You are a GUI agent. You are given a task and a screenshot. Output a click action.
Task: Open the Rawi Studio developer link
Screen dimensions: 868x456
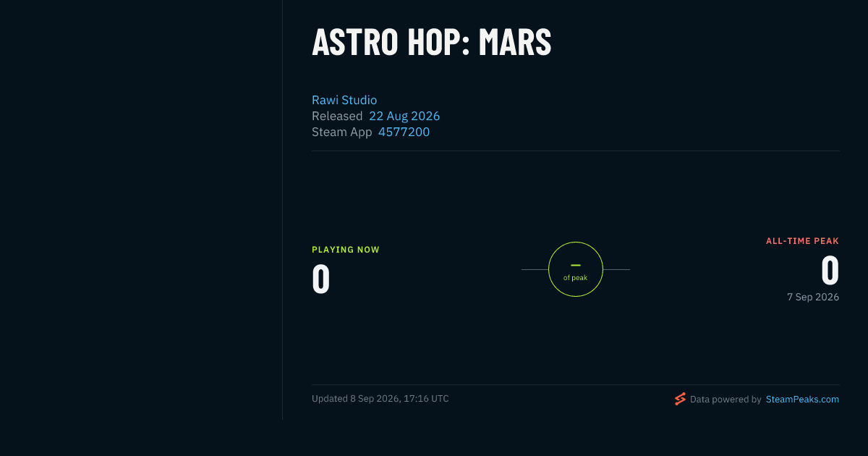[344, 100]
